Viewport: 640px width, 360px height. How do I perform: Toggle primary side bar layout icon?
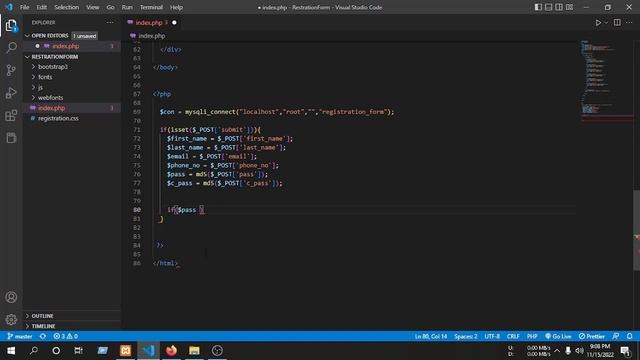[x=538, y=7]
